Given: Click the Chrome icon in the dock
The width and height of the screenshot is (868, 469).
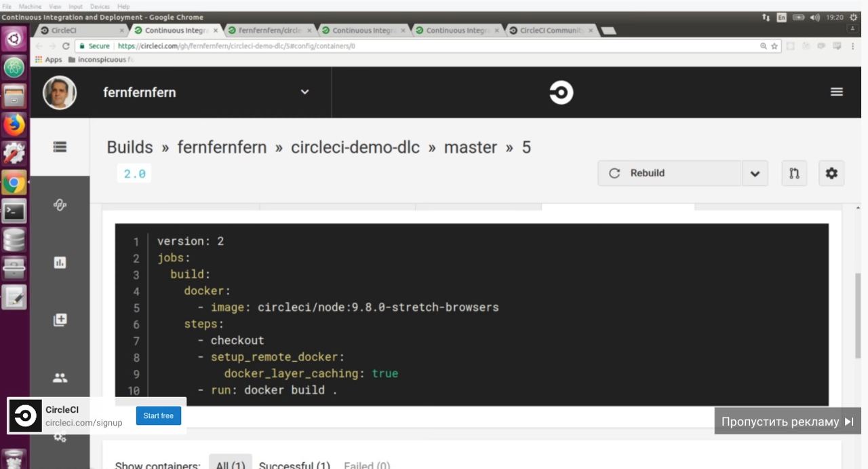Looking at the screenshot, I should 14,183.
